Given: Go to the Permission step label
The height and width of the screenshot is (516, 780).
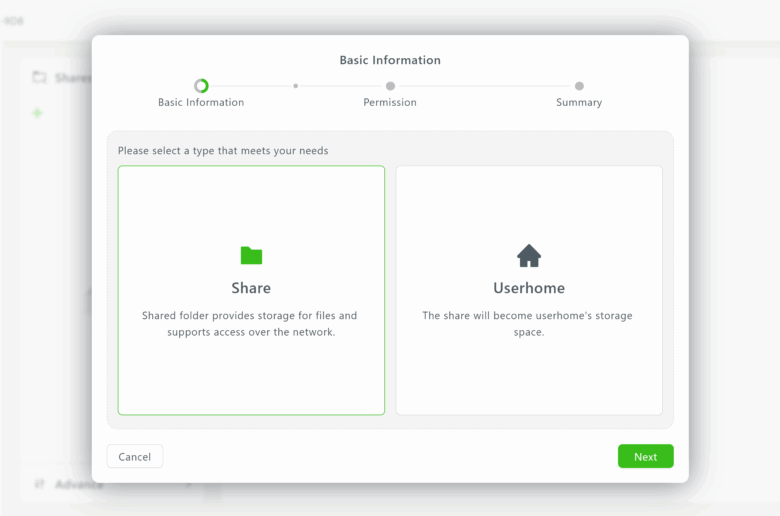Looking at the screenshot, I should pyautogui.click(x=390, y=102).
